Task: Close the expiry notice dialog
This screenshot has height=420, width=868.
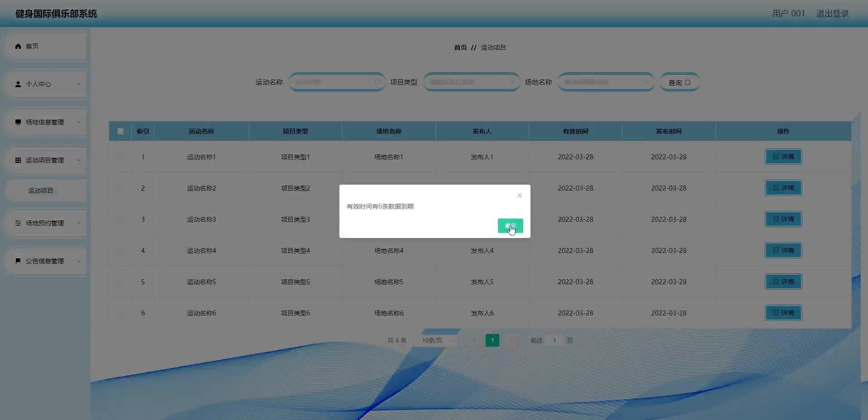Action: click(520, 196)
